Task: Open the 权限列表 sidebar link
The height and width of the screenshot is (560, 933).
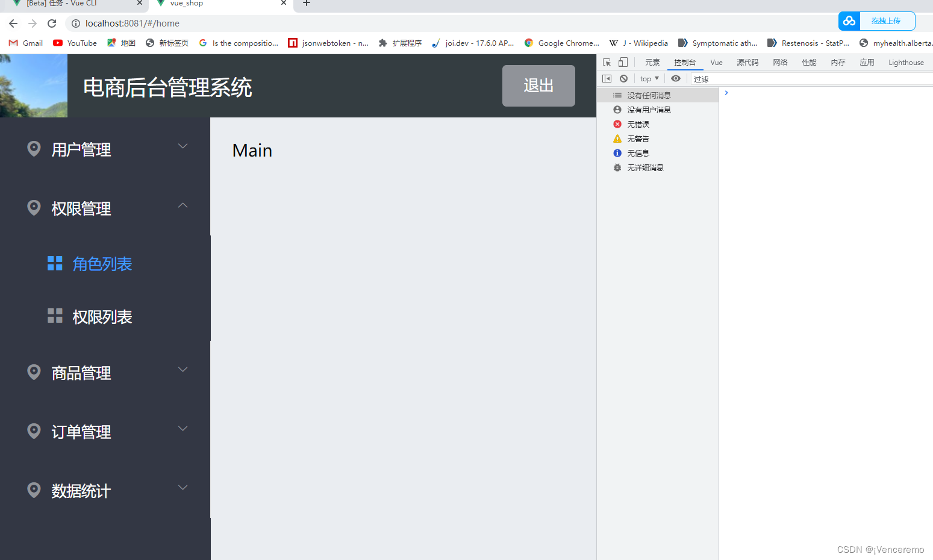Action: tap(102, 316)
